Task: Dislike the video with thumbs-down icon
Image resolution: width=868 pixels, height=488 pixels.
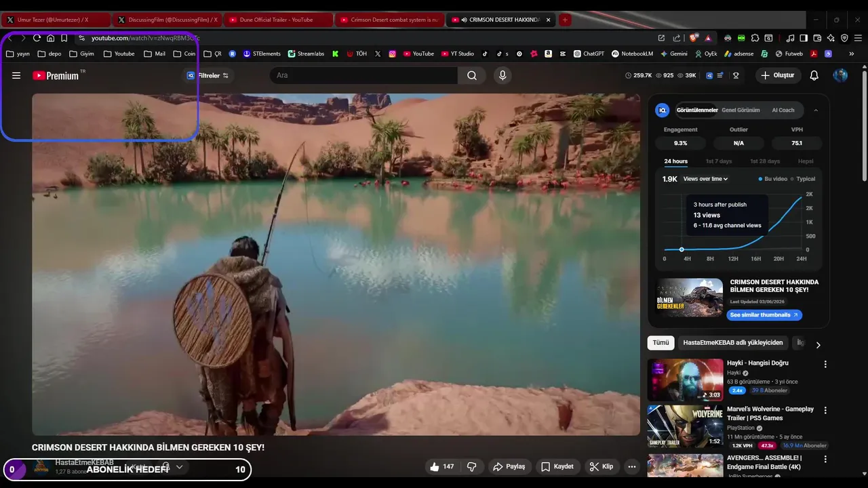Action: tap(472, 466)
